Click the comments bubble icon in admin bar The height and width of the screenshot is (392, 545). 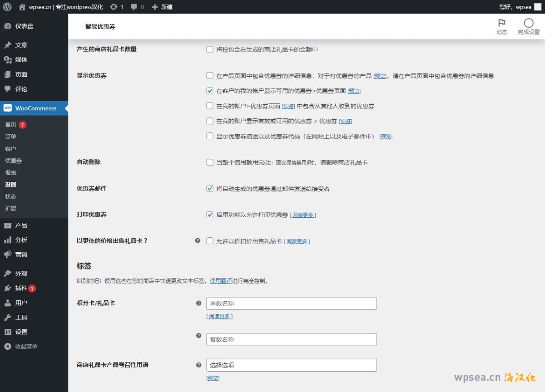(x=134, y=7)
